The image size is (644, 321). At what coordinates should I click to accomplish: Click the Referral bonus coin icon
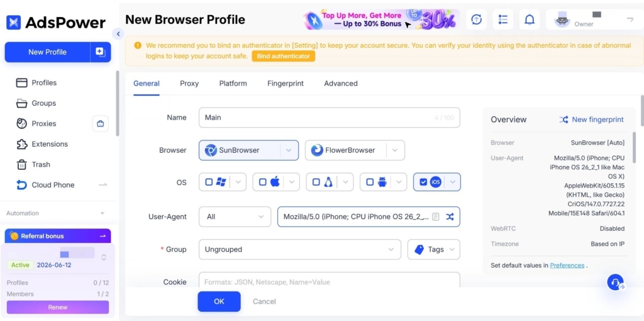pos(14,236)
